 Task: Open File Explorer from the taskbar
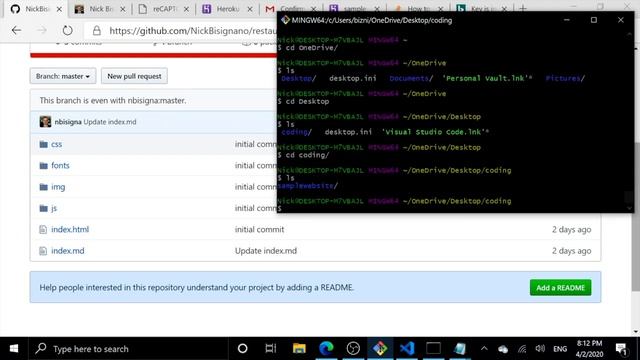[299, 349]
